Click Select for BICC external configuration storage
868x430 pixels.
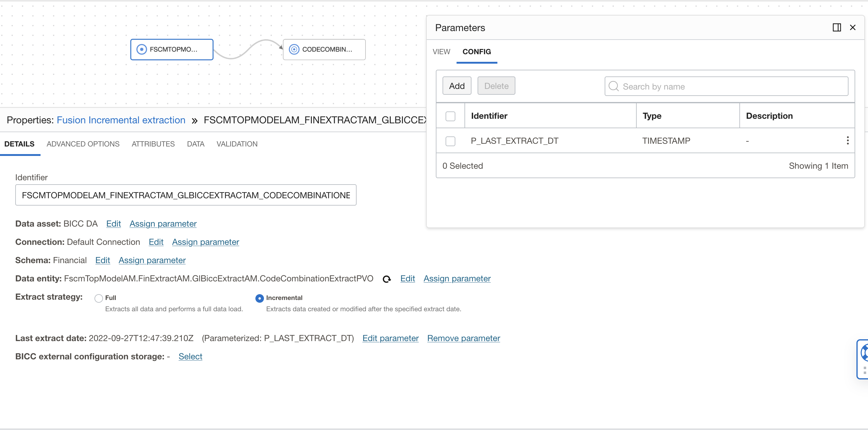point(190,356)
